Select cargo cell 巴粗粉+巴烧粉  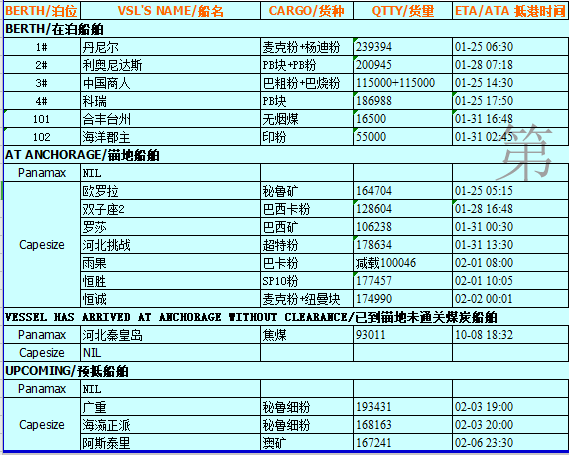pyautogui.click(x=307, y=83)
